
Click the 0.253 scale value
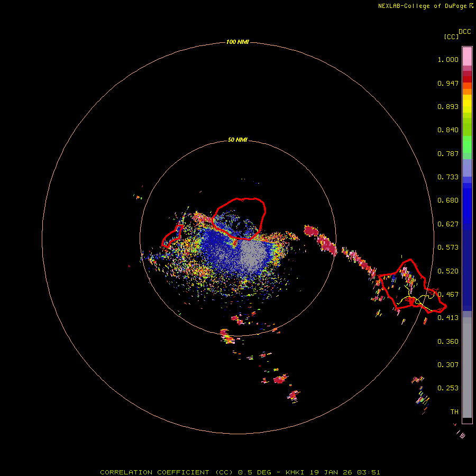pos(448,388)
